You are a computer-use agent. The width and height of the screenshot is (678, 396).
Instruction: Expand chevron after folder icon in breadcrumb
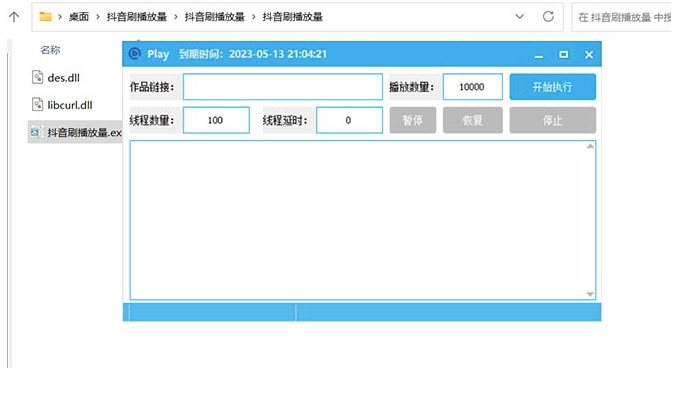[x=60, y=17]
